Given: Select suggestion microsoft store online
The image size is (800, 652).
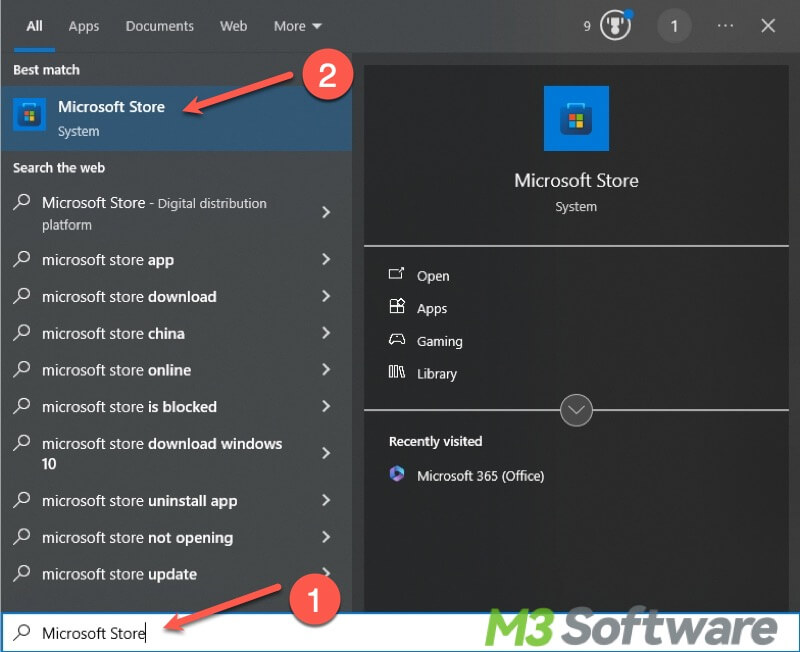Looking at the screenshot, I should (x=116, y=370).
